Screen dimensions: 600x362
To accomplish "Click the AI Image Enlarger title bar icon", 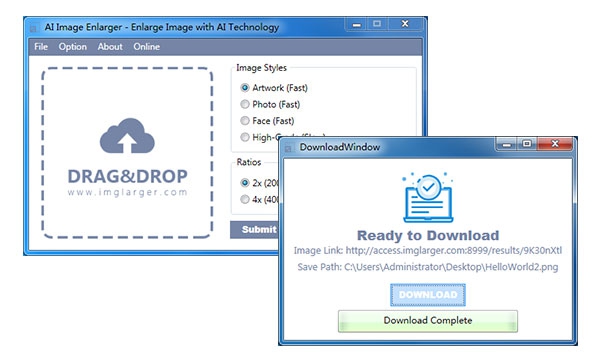I will point(34,28).
